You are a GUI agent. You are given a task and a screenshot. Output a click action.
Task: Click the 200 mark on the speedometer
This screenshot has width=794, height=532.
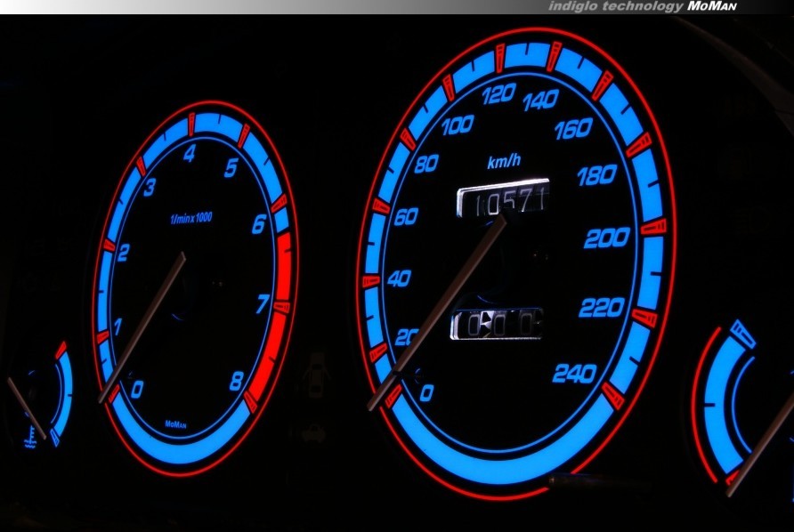pos(606,238)
